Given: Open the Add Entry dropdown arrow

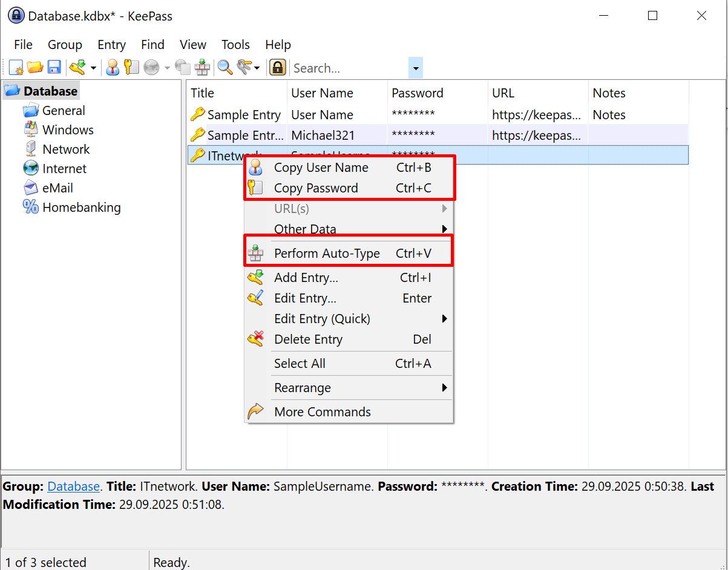Looking at the screenshot, I should (x=93, y=67).
